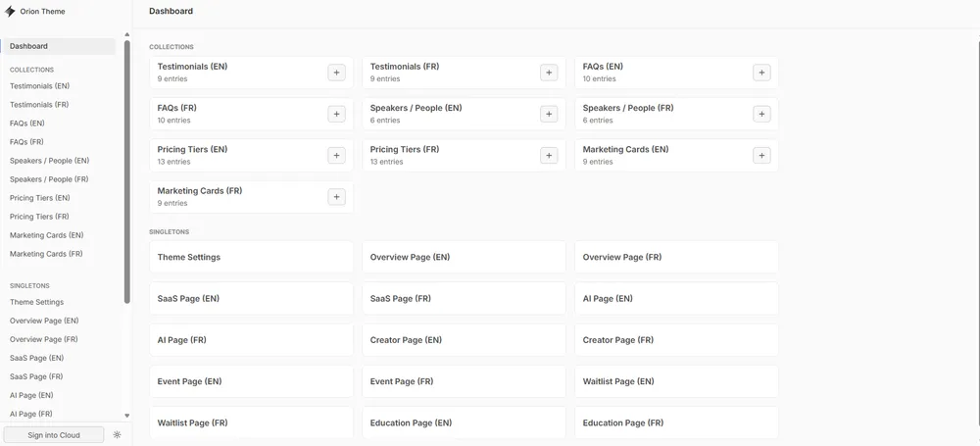This screenshot has height=446, width=980.
Task: Open the AI Page (FR) singleton card
Action: pos(251,340)
